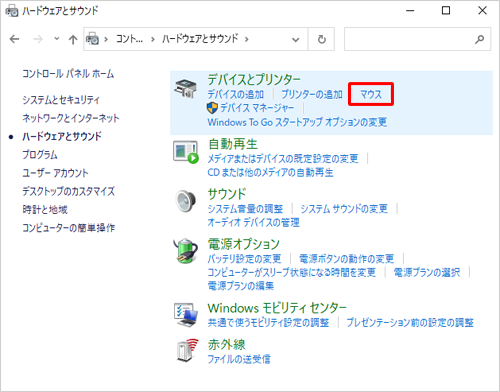
Task: Click 電源プランの選択 link
Action: pos(427,272)
